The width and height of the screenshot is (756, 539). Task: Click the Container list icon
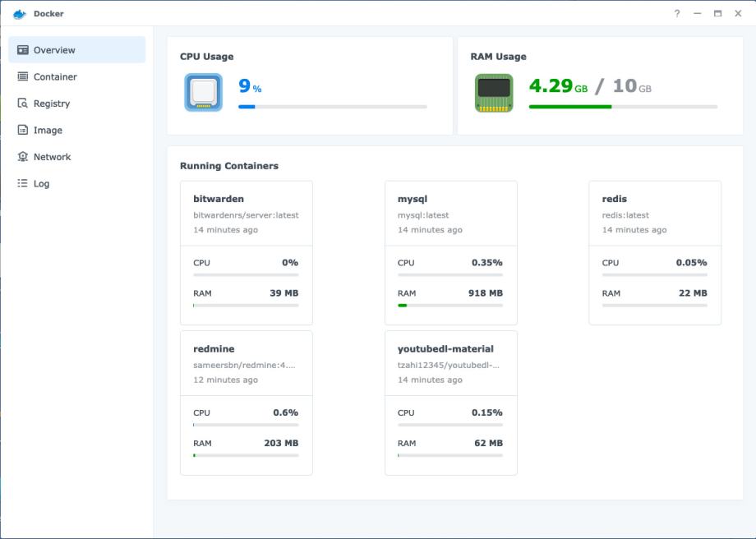tap(23, 76)
